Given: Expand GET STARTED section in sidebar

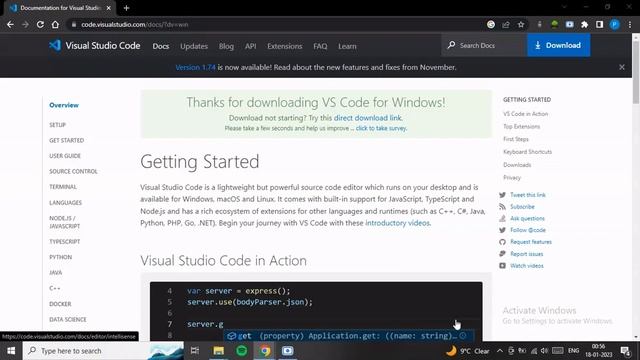Looking at the screenshot, I should coord(67,140).
